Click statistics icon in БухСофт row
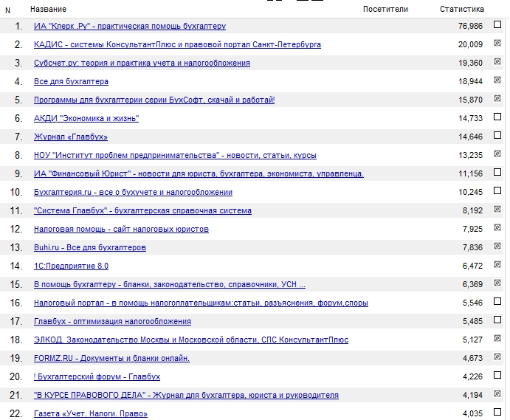 [x=497, y=98]
